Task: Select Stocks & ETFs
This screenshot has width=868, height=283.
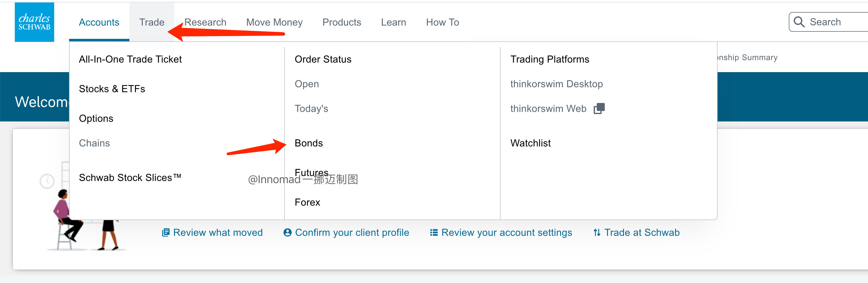Action: pyautogui.click(x=112, y=89)
